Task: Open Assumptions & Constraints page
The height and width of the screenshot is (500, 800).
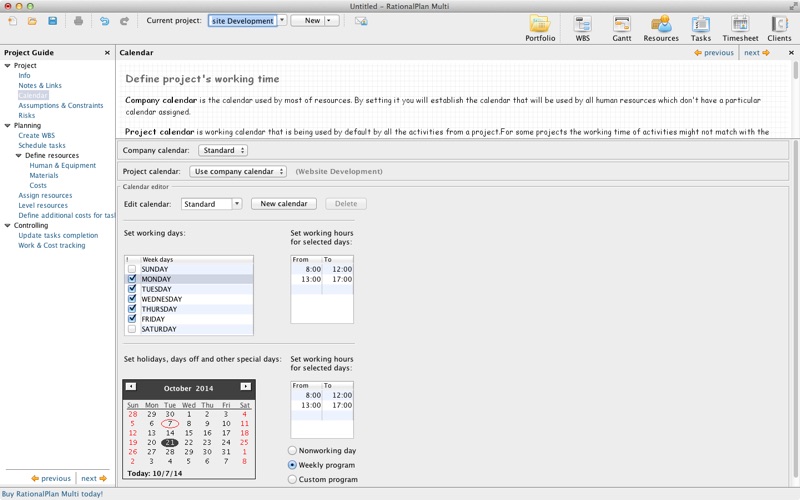Action: (61, 105)
